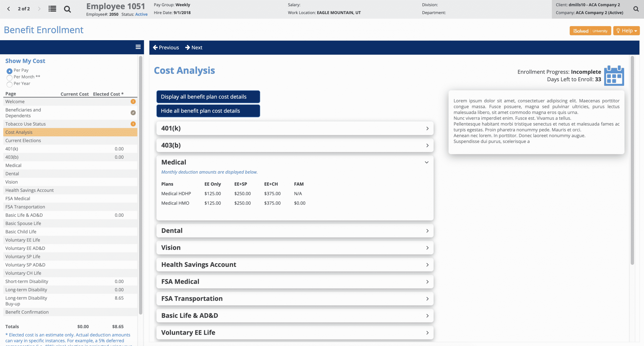
Task: Expand the FSA Transportation section
Action: [x=295, y=299]
